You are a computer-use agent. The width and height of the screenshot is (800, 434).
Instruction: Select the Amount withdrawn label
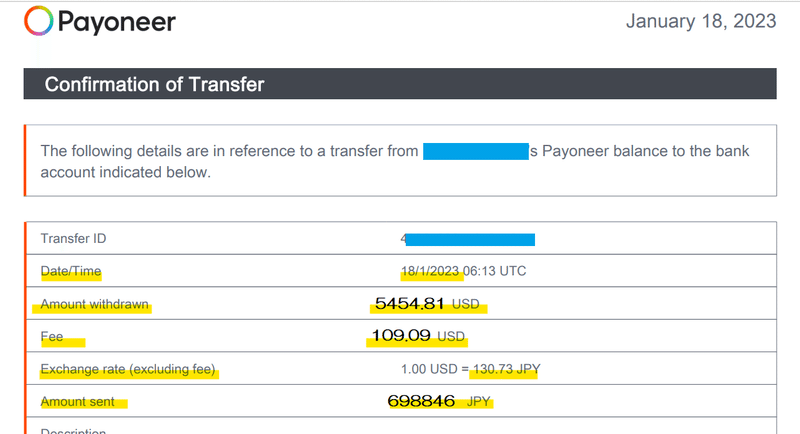[x=94, y=304]
